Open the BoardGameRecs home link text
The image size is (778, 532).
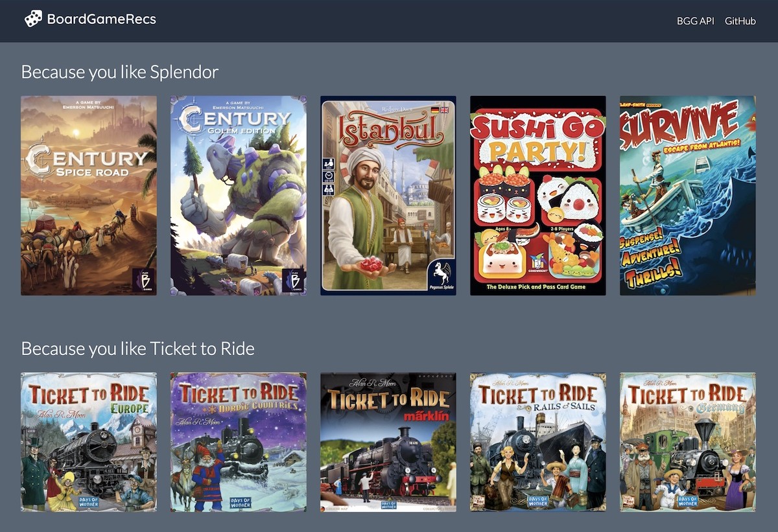point(102,19)
